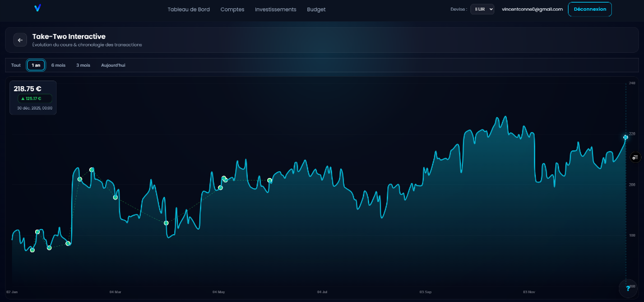This screenshot has height=302, width=644.
Task: Select the transaction marker at April's low dip
Action: (166, 223)
